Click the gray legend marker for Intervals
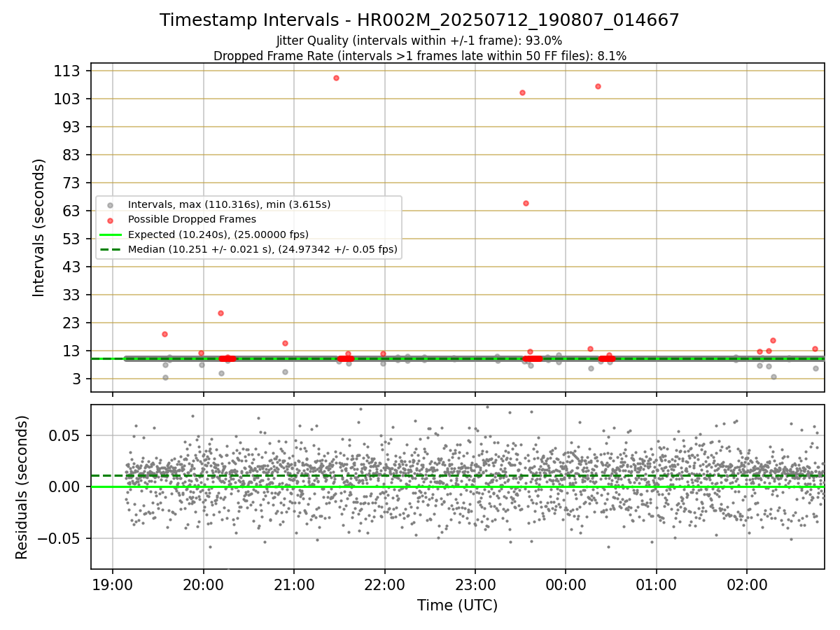The height and width of the screenshot is (630, 840). click(110, 205)
